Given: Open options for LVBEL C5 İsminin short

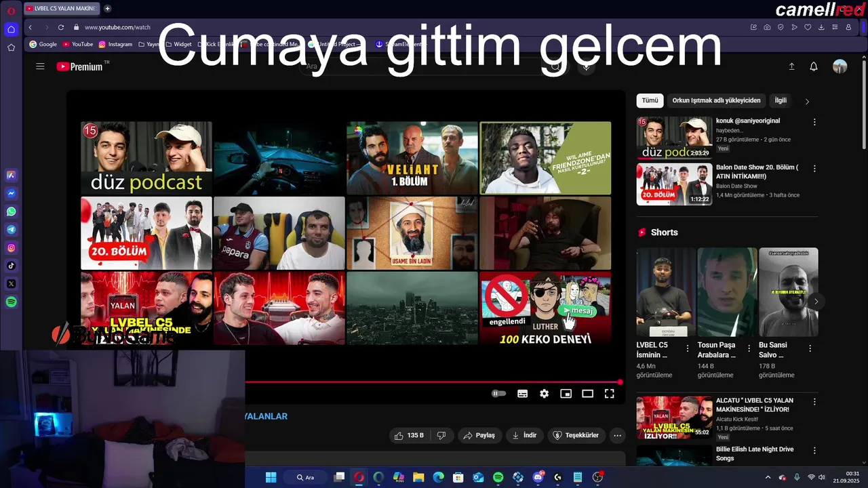Looking at the screenshot, I should point(688,348).
